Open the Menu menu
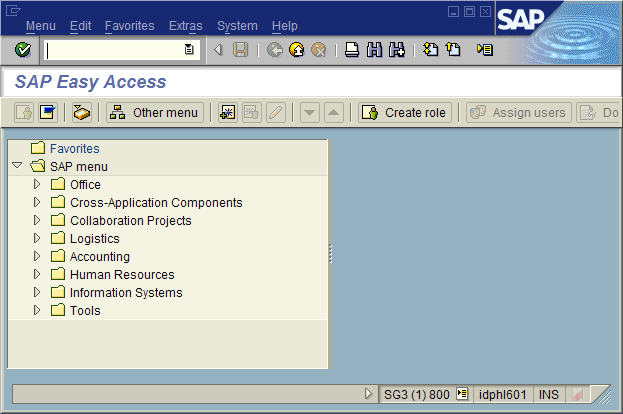This screenshot has height=414, width=623. point(41,26)
